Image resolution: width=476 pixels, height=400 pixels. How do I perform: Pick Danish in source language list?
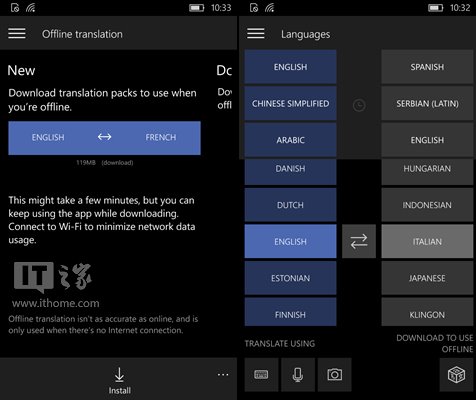click(290, 171)
